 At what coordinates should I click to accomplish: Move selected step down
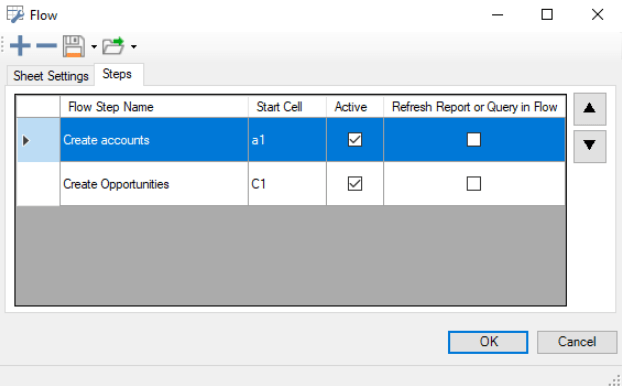click(589, 146)
